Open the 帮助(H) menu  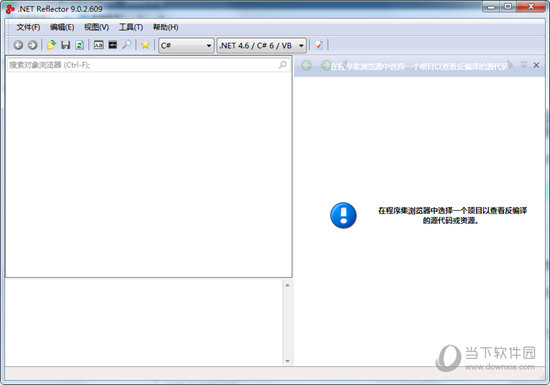pyautogui.click(x=165, y=27)
